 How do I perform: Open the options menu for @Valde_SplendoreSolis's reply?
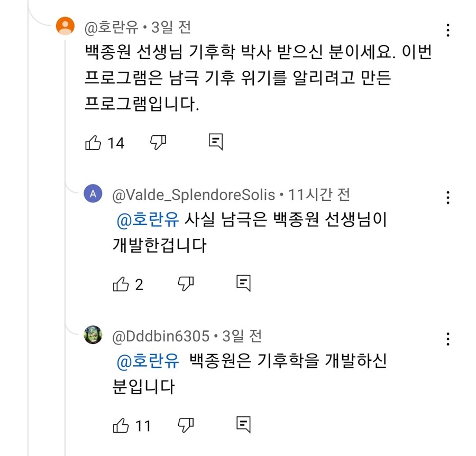coord(448,198)
